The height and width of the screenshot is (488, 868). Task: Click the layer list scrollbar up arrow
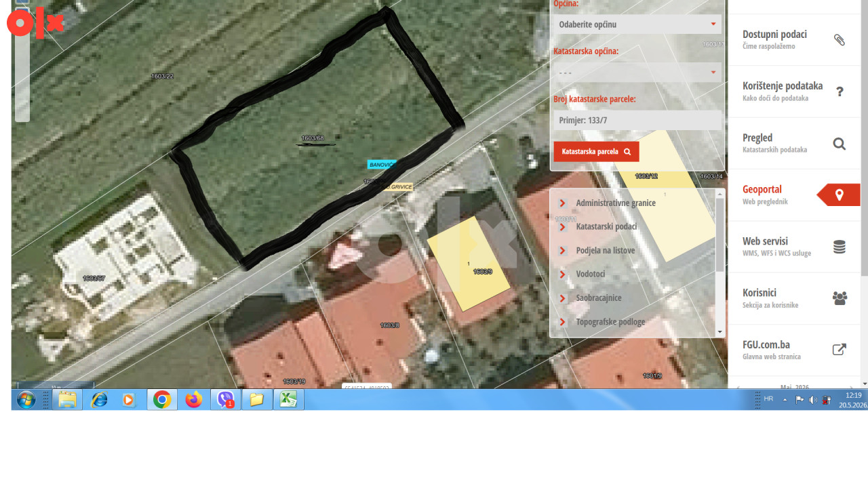point(720,195)
